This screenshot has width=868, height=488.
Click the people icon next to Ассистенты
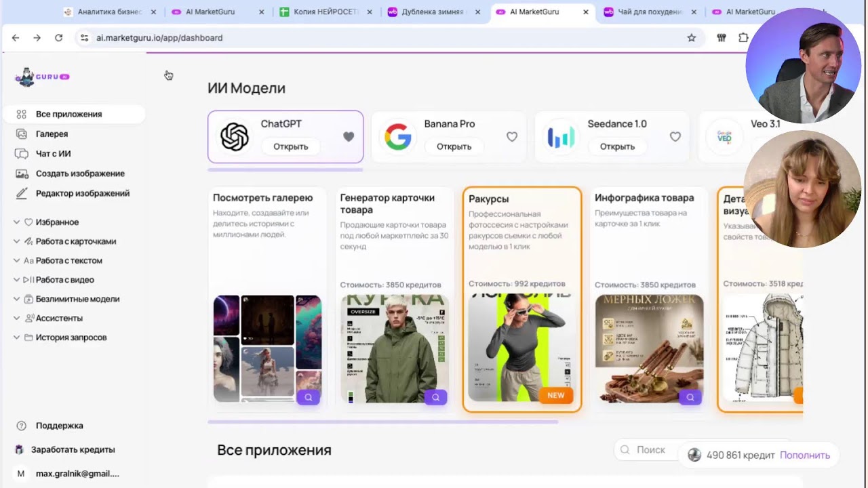click(x=28, y=318)
